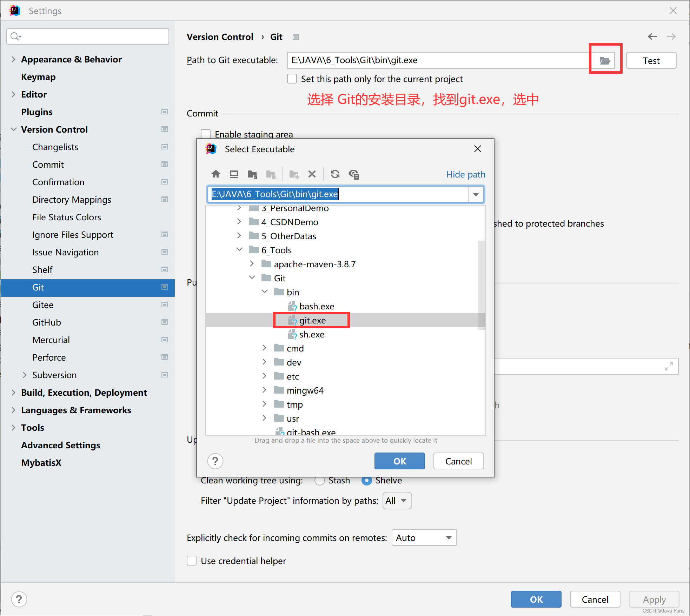The width and height of the screenshot is (690, 616).
Task: Expand the mingw64 folder
Action: [x=264, y=390]
